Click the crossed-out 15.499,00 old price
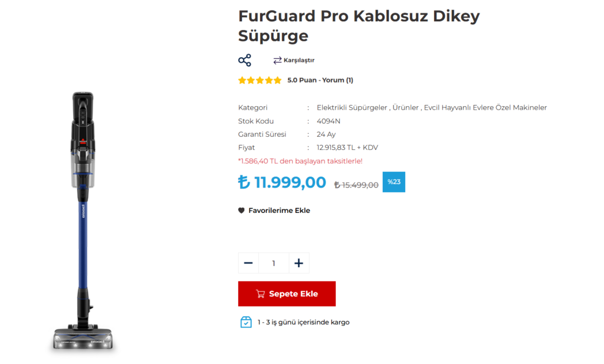Viewport: 604px width, 364px height. 356,185
